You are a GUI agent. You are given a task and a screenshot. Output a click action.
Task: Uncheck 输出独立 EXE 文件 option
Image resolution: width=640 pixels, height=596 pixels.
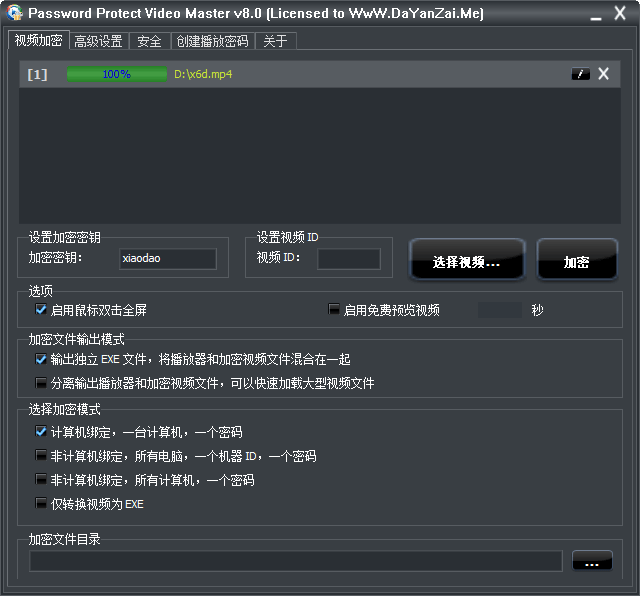pos(41,359)
